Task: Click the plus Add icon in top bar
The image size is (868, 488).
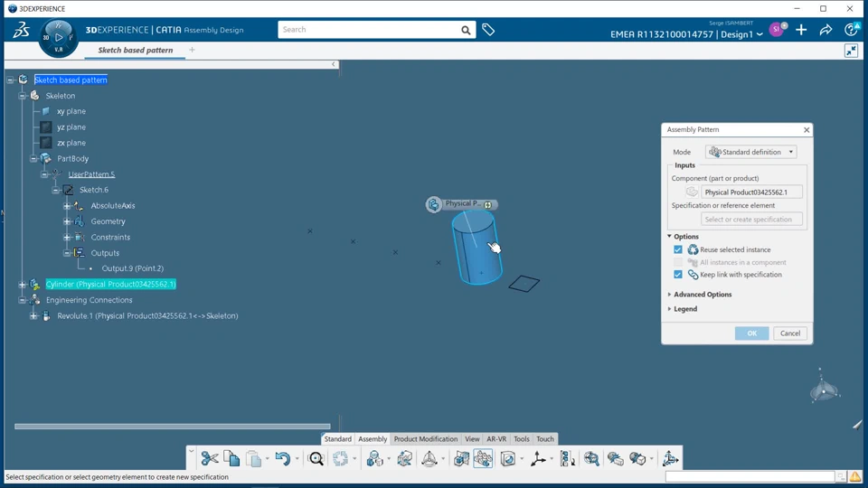Action: click(x=801, y=30)
